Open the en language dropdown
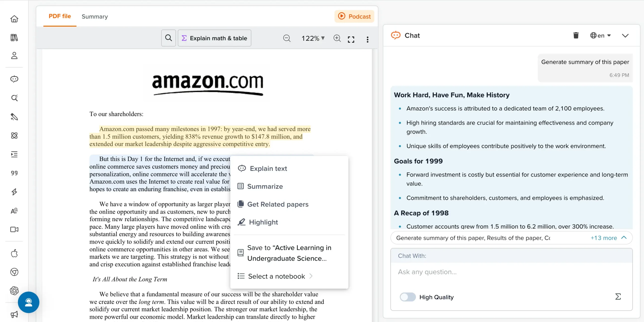Image resolution: width=644 pixels, height=322 pixels. (x=600, y=35)
